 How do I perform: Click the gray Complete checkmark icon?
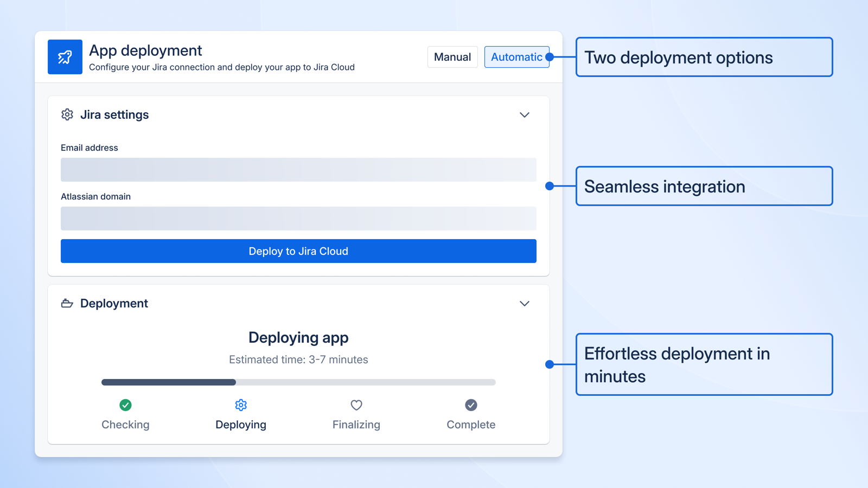(x=471, y=405)
